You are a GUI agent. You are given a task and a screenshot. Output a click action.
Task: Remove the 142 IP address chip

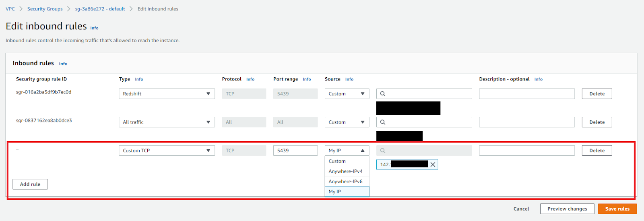[433, 165]
